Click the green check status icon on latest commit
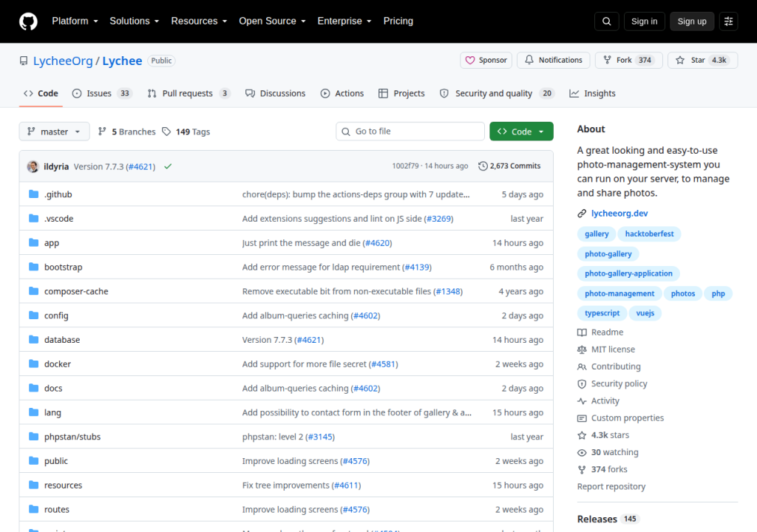 click(168, 166)
